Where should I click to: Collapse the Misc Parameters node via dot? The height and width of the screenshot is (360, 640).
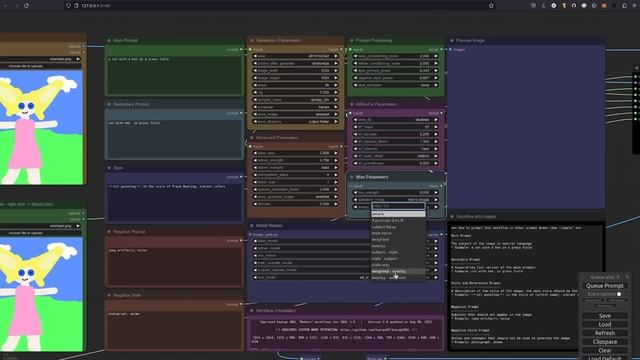point(351,177)
